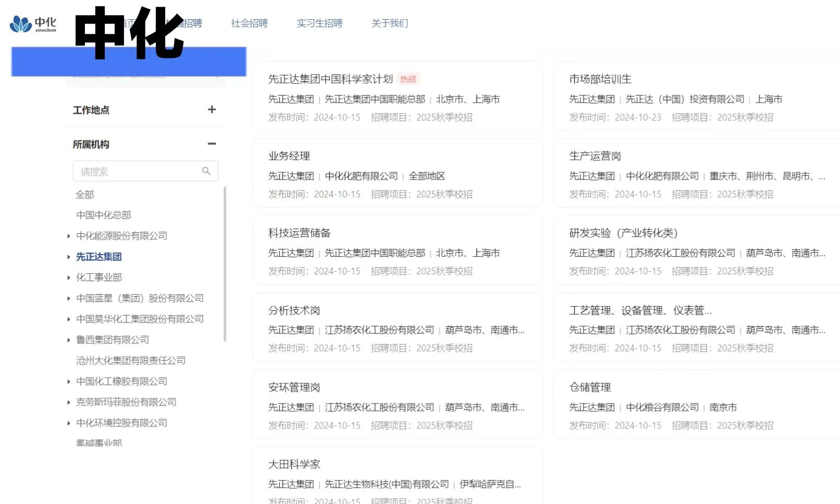Collapse the 所属机构 filter section
This screenshot has height=504, width=840.
[212, 144]
